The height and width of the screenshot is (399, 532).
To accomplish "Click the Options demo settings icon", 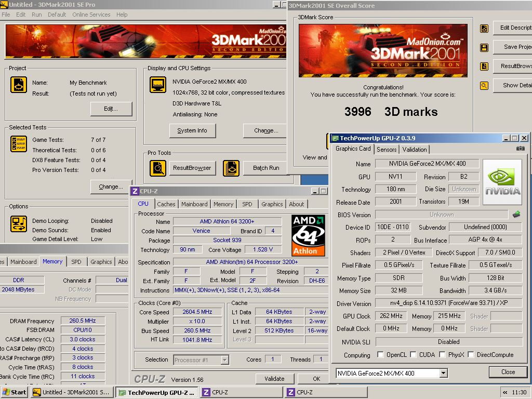I will [19, 224].
